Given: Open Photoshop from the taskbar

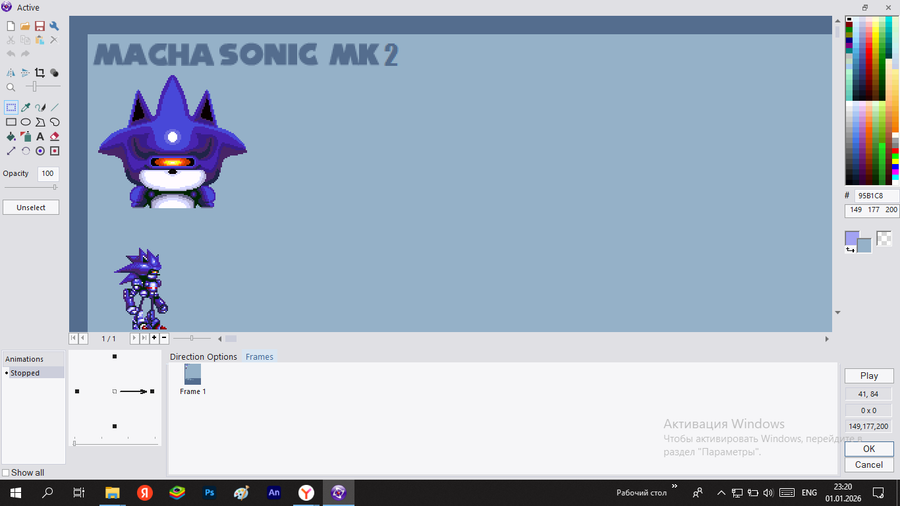Looking at the screenshot, I should (x=210, y=492).
